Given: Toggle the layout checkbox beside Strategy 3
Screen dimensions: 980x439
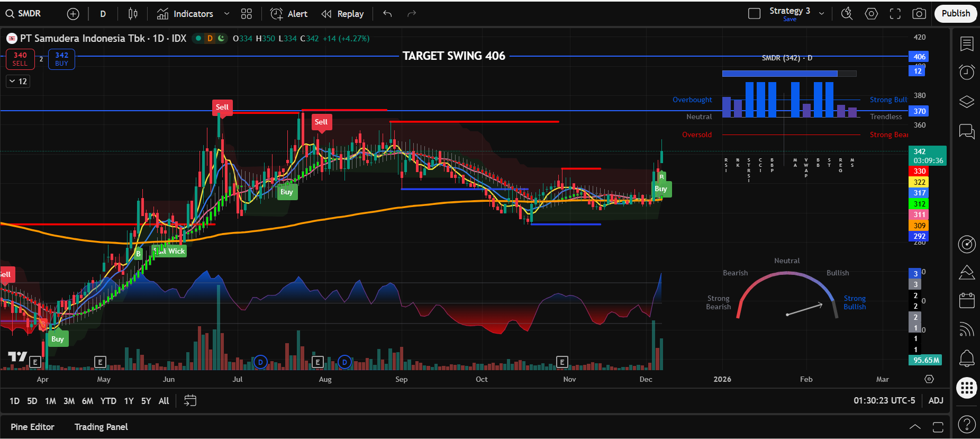Looking at the screenshot, I should [754, 14].
